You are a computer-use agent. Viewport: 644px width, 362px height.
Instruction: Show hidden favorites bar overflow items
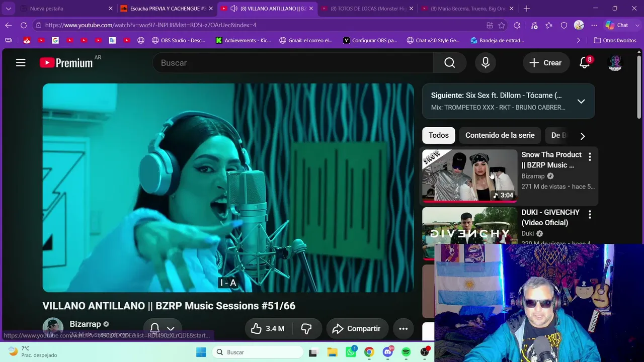[x=578, y=40]
